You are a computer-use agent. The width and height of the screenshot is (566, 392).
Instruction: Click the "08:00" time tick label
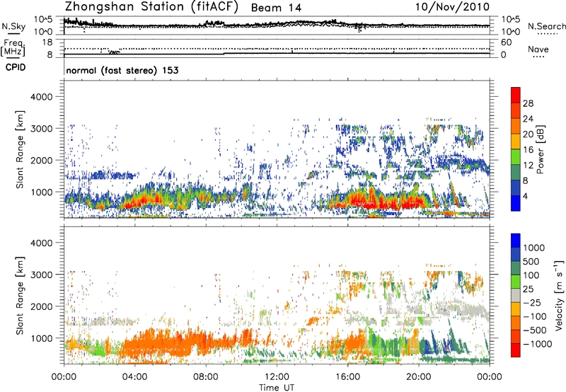(205, 377)
